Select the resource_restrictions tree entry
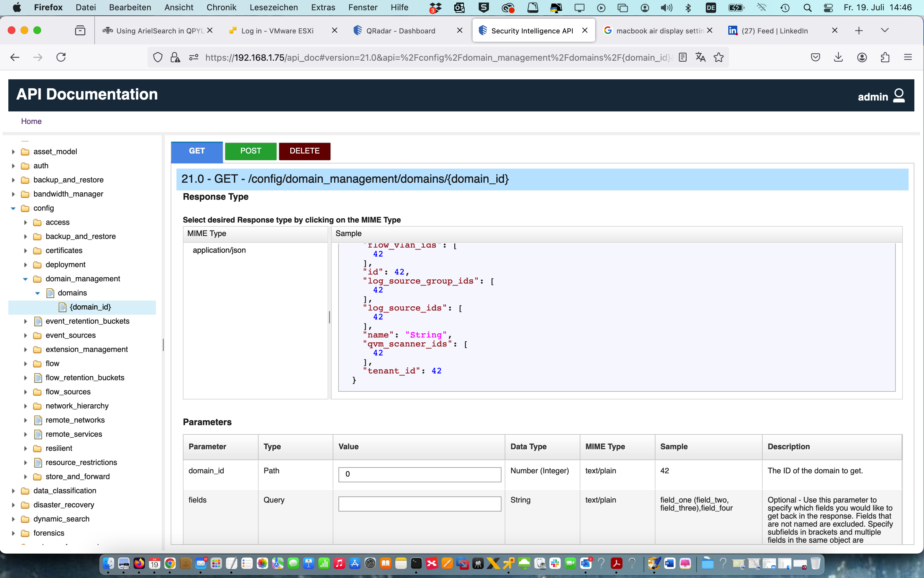This screenshot has height=578, width=924. click(81, 462)
